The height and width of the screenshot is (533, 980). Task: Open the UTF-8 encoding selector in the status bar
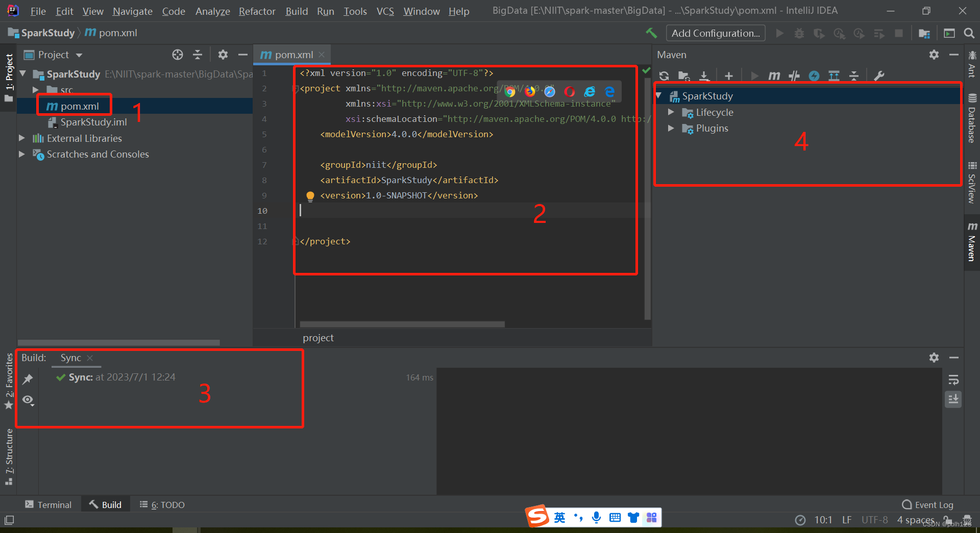[x=875, y=520]
